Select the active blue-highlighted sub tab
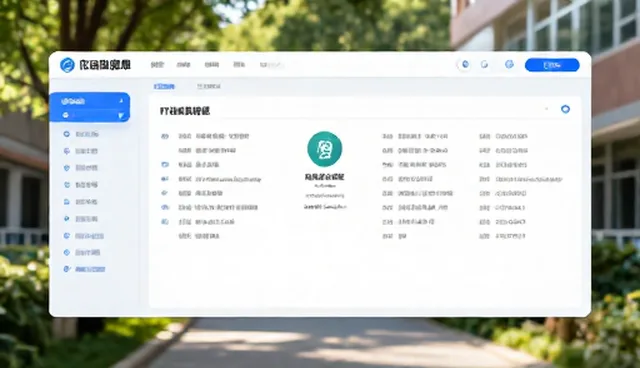The height and width of the screenshot is (368, 640). click(x=164, y=86)
